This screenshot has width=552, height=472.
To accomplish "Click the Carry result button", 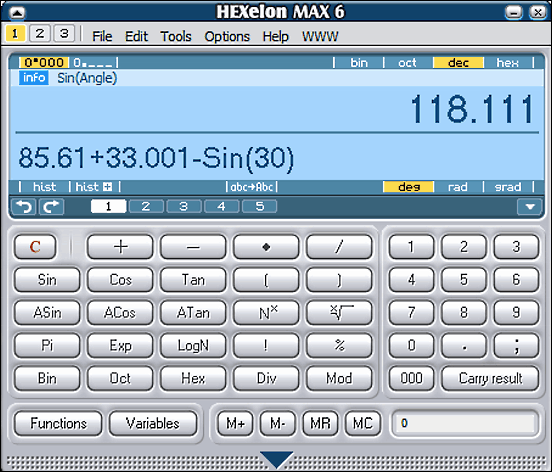I will (490, 378).
